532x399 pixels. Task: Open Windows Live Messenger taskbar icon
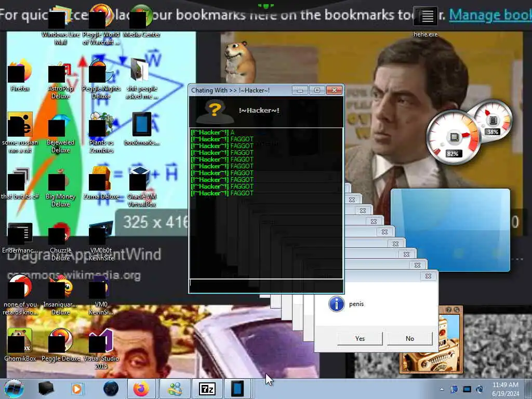pyautogui.click(x=175, y=389)
